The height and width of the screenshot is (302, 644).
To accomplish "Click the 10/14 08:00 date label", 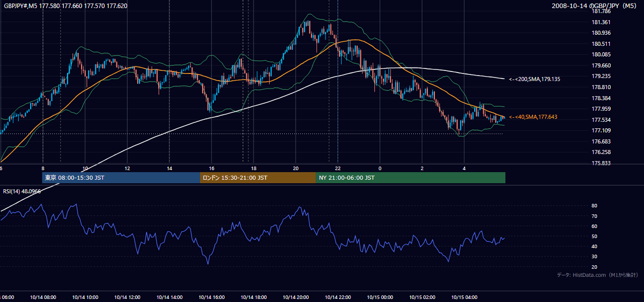I will click(x=43, y=297).
